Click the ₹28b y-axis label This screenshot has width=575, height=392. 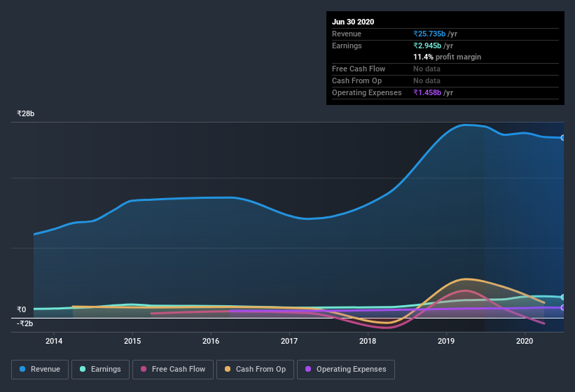point(26,113)
